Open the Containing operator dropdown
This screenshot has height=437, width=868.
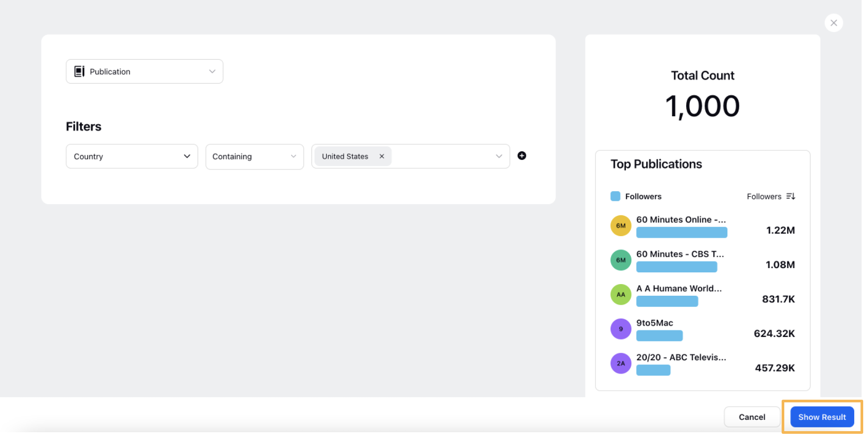coord(254,156)
